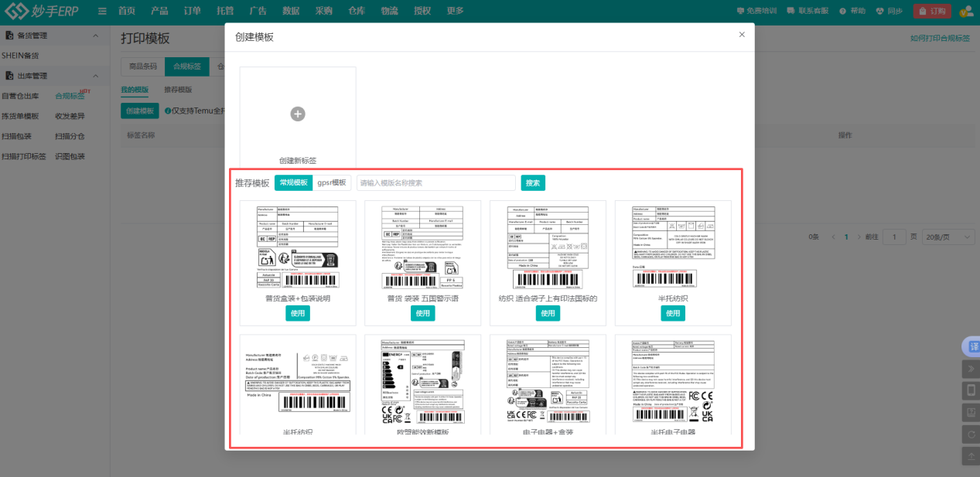Click the refresh icon in right floating toolbar

pyautogui.click(x=971, y=434)
